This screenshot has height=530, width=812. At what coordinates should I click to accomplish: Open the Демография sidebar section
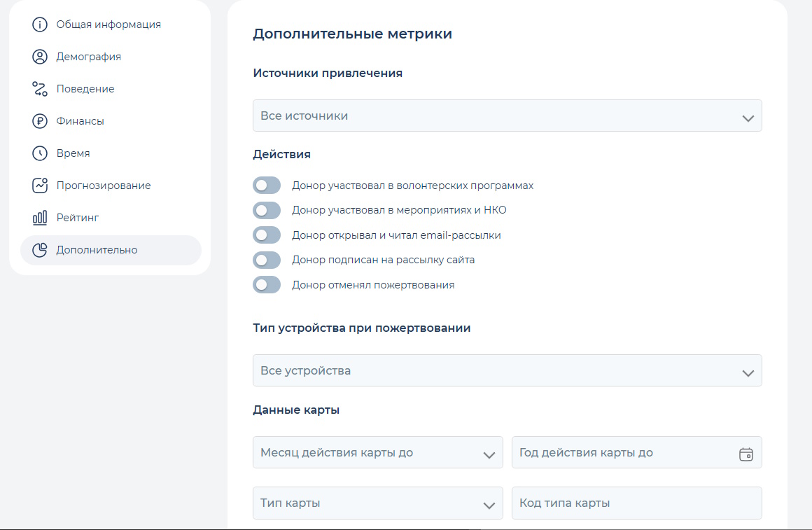[88, 56]
